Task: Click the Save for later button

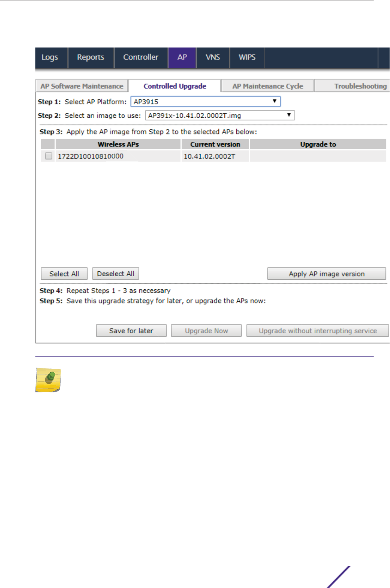Action: point(131,331)
